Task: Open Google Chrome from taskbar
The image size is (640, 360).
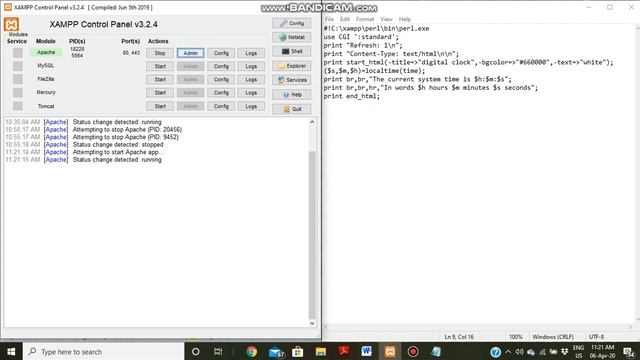Action: click(252, 351)
